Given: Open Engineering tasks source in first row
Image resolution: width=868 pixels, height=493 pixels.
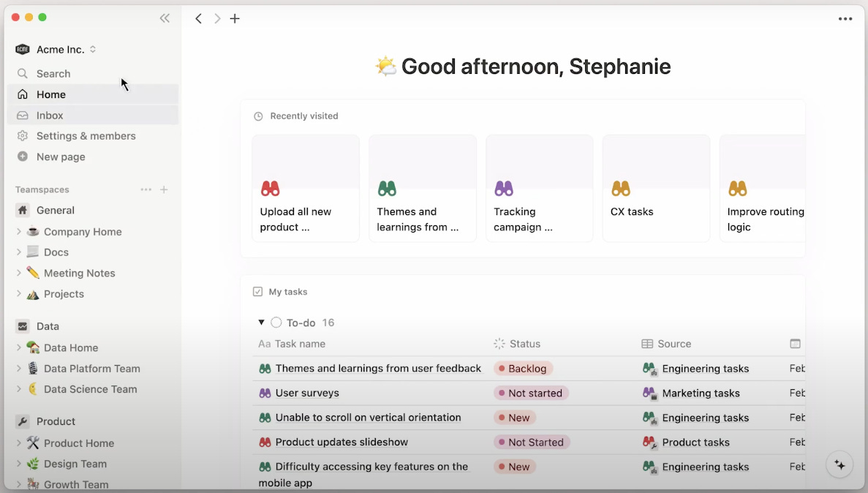Looking at the screenshot, I should [x=705, y=369].
